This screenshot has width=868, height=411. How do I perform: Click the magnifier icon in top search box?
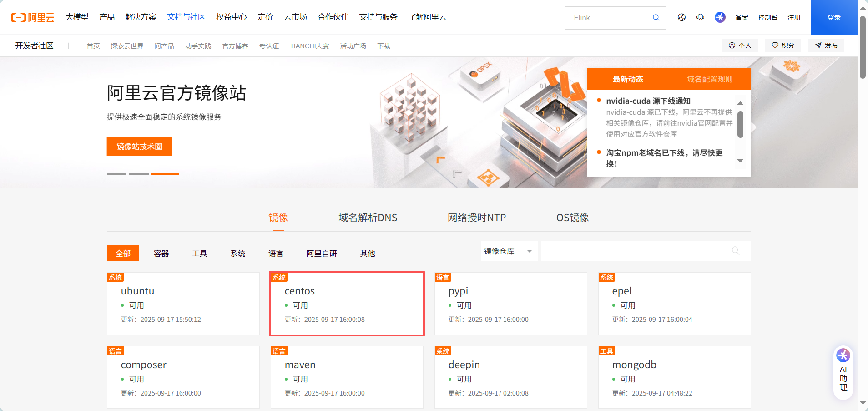pyautogui.click(x=656, y=17)
